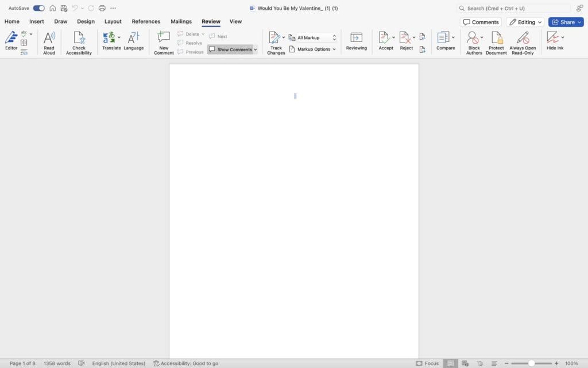The width and height of the screenshot is (588, 368).
Task: Open the Editor proofing tool
Action: pyautogui.click(x=11, y=40)
